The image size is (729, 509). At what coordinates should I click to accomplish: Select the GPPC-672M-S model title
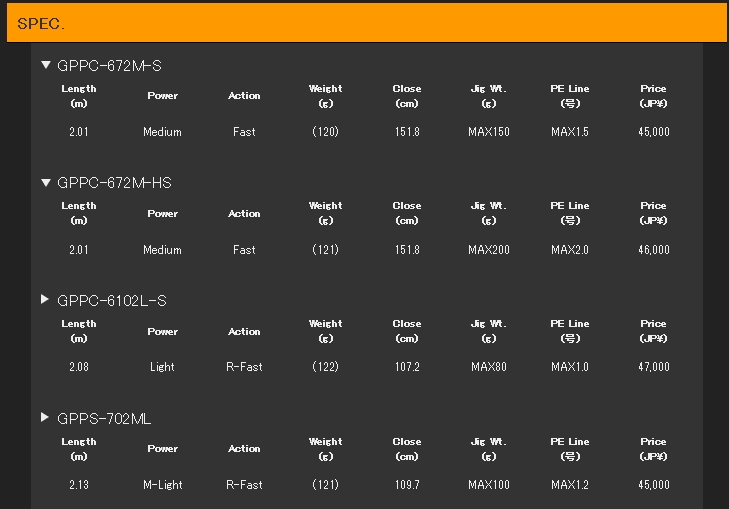(109, 66)
